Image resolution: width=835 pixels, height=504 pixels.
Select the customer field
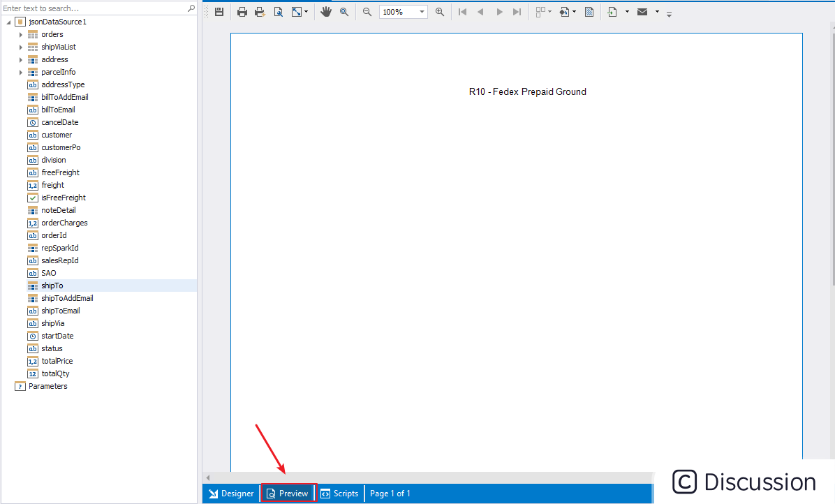click(57, 135)
